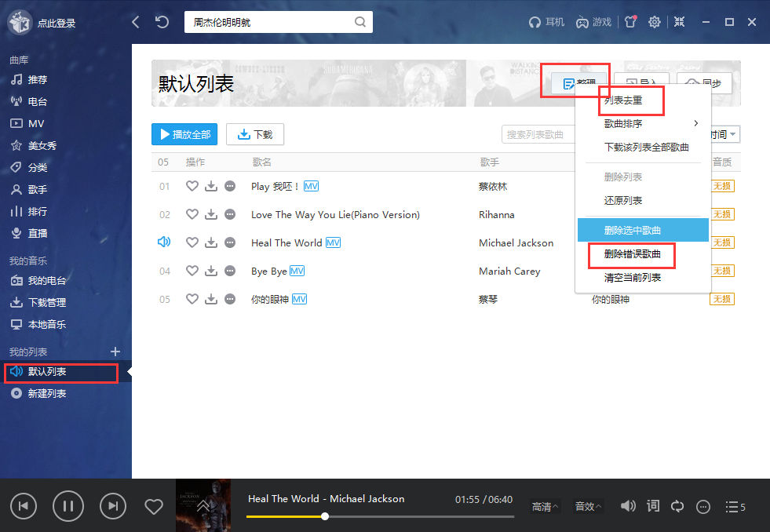Expand the 音效 sound effects selector
The image size is (770, 532).
coord(588,507)
